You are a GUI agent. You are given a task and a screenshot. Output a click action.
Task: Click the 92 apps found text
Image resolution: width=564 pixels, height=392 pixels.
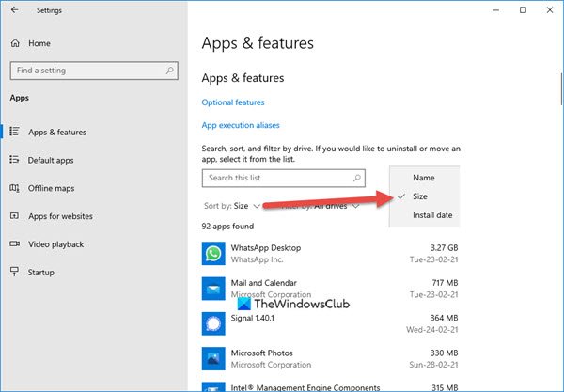coord(227,227)
